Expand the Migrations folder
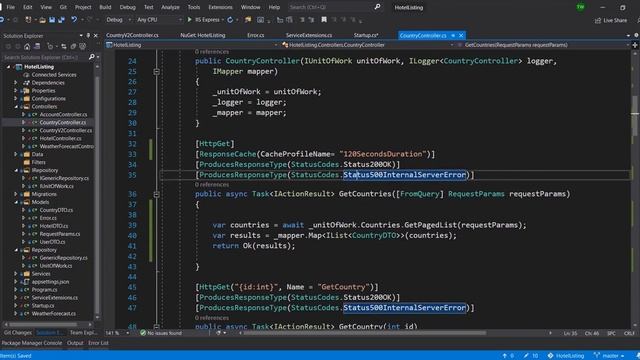Image resolution: width=640 pixels, height=360 pixels. (16, 194)
